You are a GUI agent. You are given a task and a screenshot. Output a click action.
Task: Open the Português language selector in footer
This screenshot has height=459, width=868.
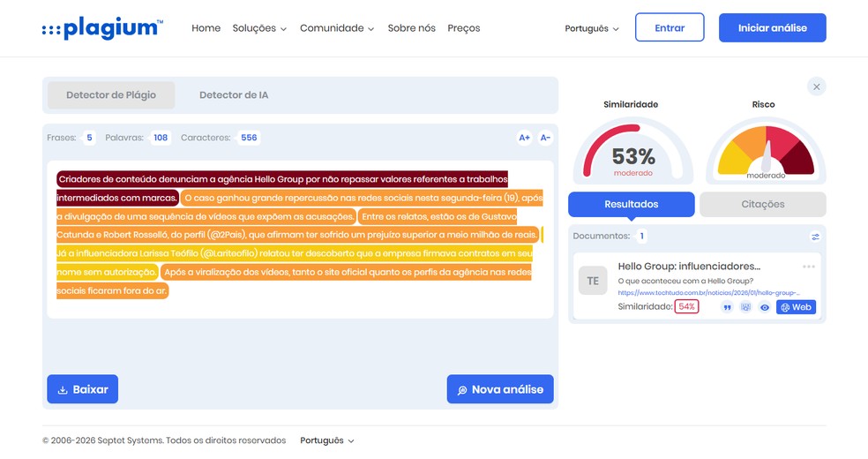coord(327,440)
